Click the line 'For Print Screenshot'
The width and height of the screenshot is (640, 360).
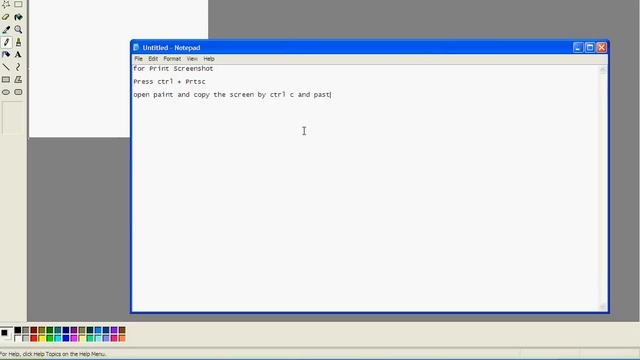173,69
